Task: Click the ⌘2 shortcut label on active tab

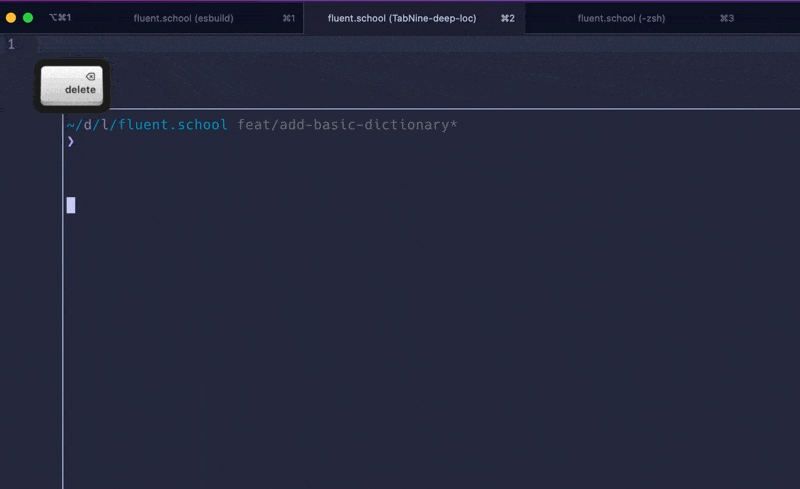Action: click(508, 18)
